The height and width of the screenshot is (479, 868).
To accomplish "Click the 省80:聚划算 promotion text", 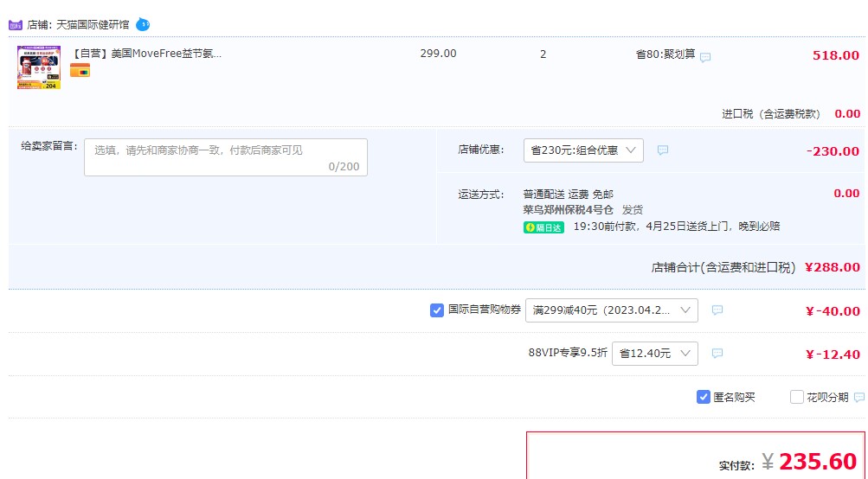I will [x=665, y=54].
